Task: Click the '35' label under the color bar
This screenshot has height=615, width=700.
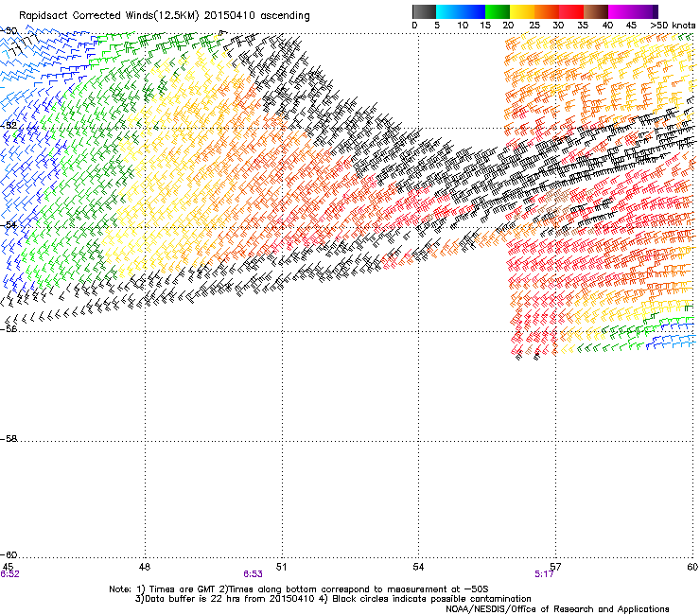Action: click(x=583, y=26)
